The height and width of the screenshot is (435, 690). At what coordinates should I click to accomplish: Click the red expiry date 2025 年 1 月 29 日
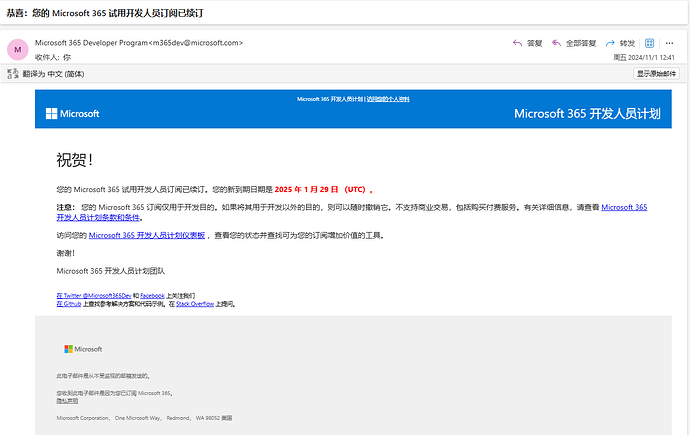pyautogui.click(x=306, y=190)
